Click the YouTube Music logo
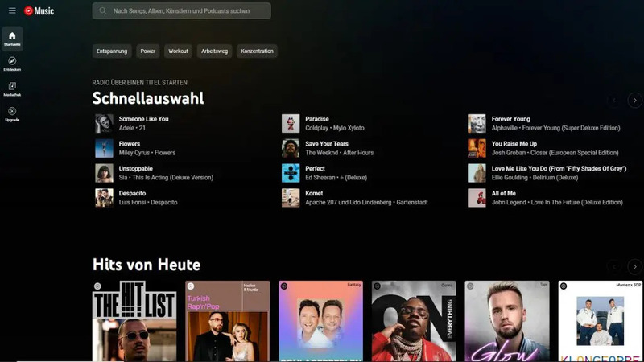 (x=39, y=11)
